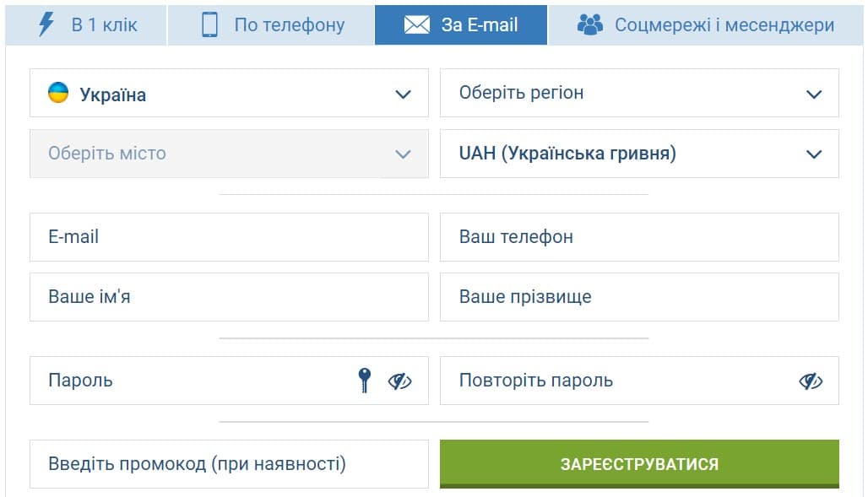Click the envelope icon in the За E-mail tab
868x497 pixels.
tap(417, 25)
